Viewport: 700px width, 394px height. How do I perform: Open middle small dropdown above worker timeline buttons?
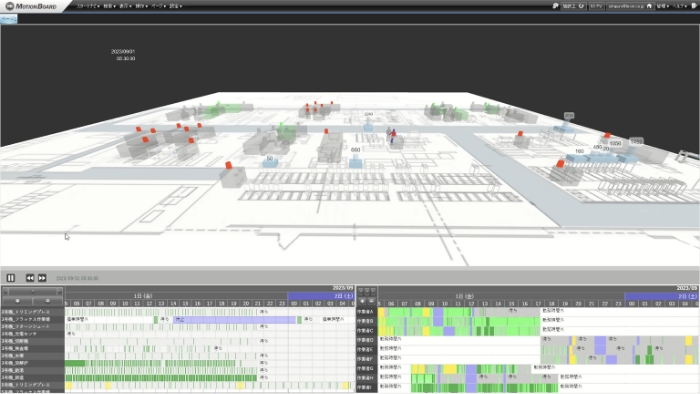click(367, 291)
